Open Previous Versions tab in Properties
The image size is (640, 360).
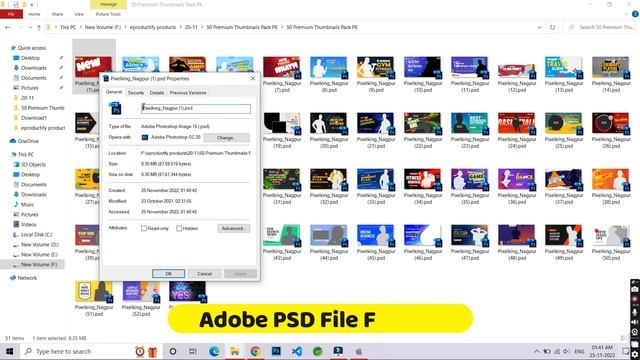pyautogui.click(x=188, y=93)
